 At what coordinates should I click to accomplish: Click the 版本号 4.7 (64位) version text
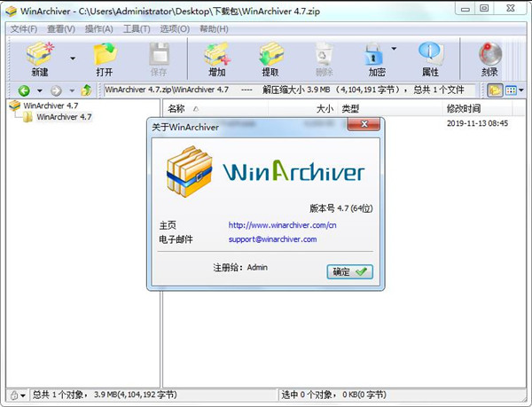pyautogui.click(x=341, y=208)
